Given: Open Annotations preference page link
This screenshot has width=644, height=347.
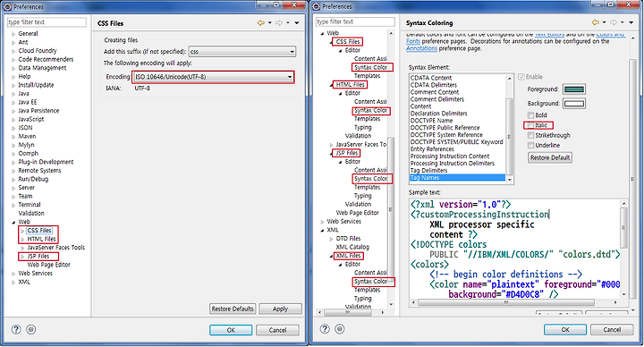Looking at the screenshot, I should coord(422,48).
